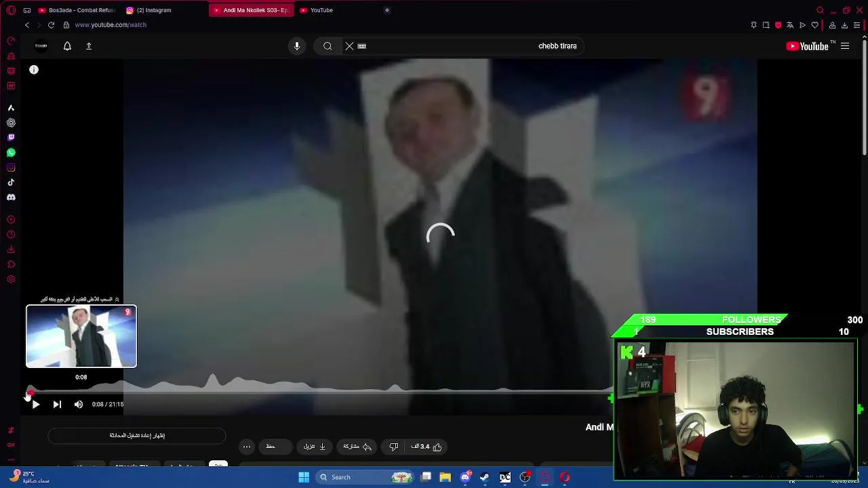Take a snapshot with the toolbar capture icon
The width and height of the screenshot is (868, 488).
coord(766,25)
